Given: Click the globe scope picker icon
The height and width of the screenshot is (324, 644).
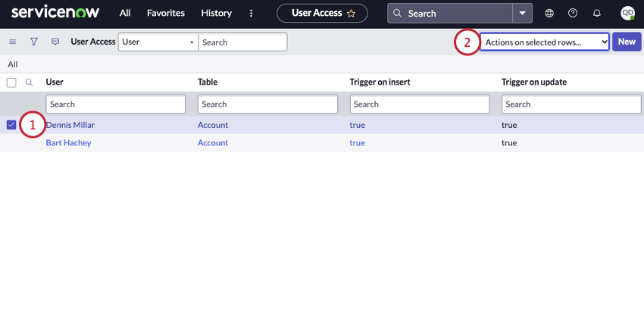Looking at the screenshot, I should (x=549, y=13).
